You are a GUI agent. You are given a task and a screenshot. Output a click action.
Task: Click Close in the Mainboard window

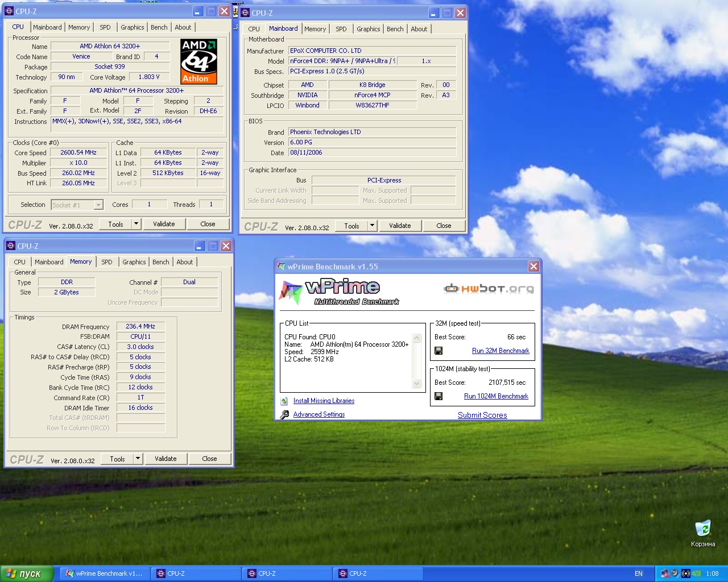click(x=444, y=226)
